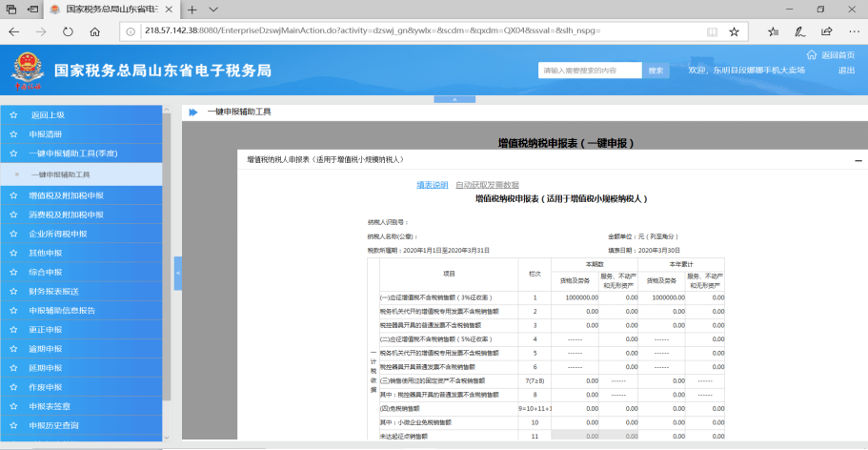
Task: Go back with the browser back arrow
Action: click(13, 31)
